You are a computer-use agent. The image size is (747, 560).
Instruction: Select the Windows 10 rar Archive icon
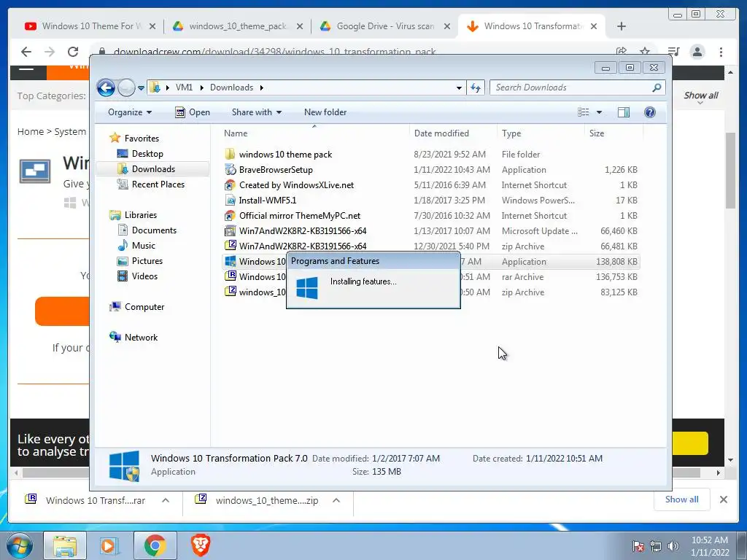(230, 276)
